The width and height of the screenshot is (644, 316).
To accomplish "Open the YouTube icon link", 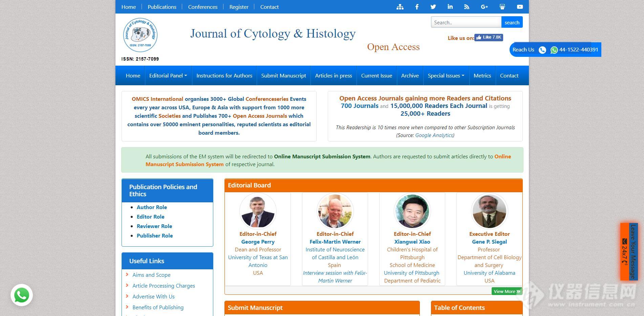I will click(520, 7).
